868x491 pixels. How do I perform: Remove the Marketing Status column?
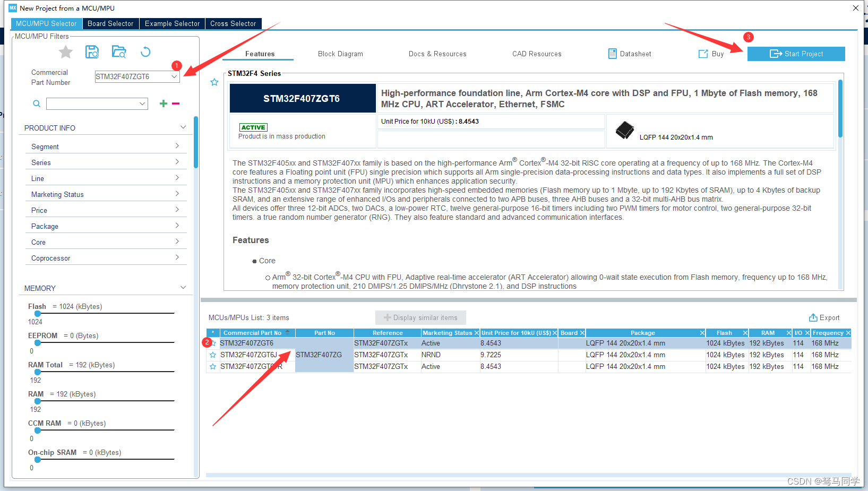coord(477,333)
